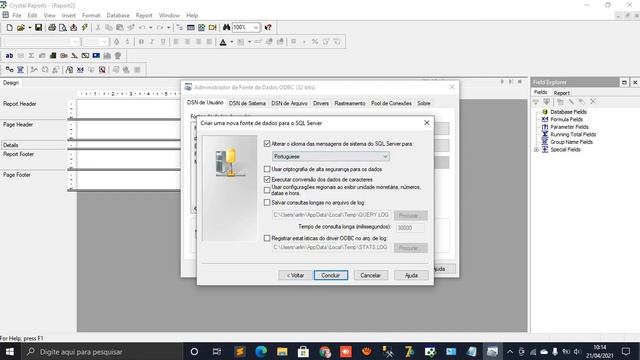The height and width of the screenshot is (360, 640).
Task: Click the 'ab' Insert Text Object icon
Action: (9, 56)
